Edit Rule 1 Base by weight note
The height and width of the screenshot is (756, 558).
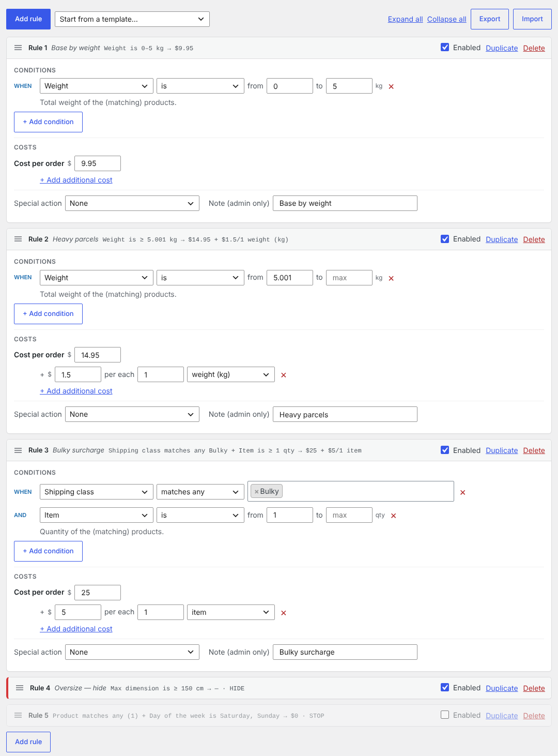click(345, 203)
